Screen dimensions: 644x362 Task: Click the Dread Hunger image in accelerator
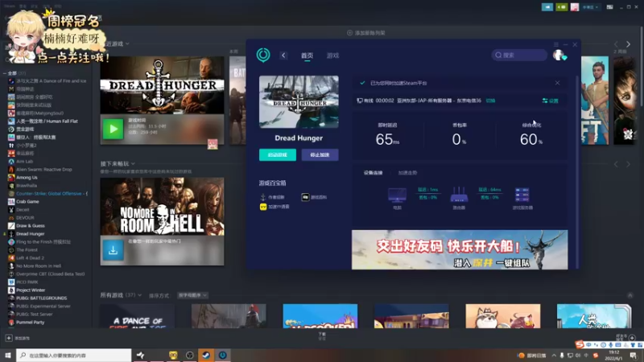click(x=299, y=102)
